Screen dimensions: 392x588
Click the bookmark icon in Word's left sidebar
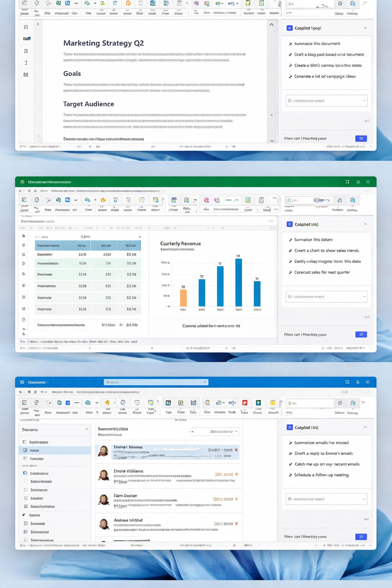pyautogui.click(x=26, y=51)
